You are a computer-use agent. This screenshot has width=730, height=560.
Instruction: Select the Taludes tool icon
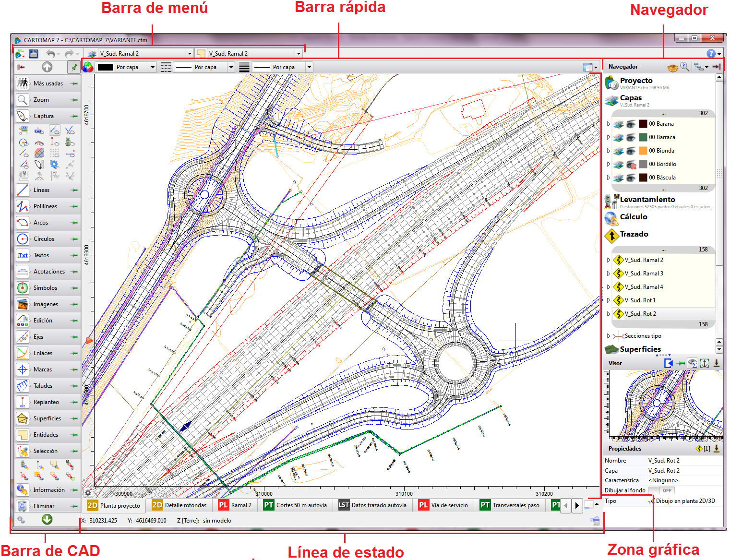pos(23,386)
